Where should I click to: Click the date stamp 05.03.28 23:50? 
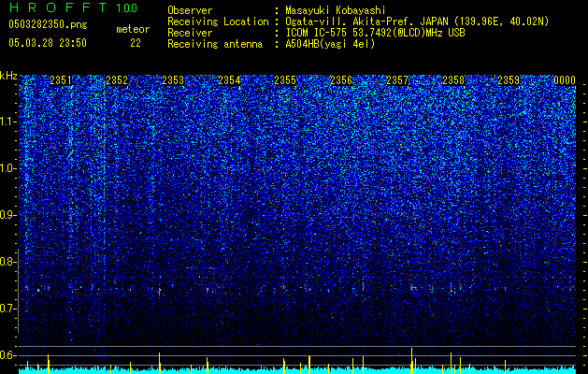(x=48, y=43)
